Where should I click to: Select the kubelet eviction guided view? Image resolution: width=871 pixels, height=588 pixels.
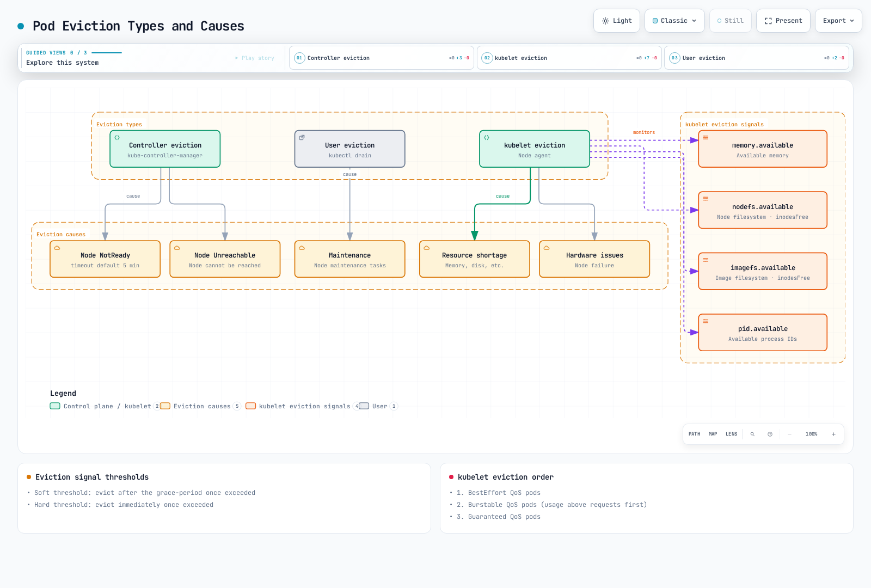pyautogui.click(x=569, y=58)
